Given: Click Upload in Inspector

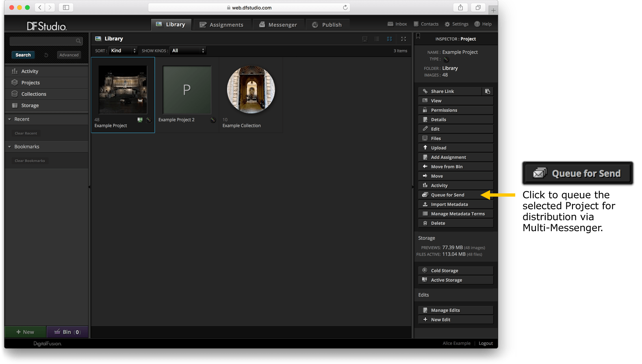Looking at the screenshot, I should click(455, 148).
